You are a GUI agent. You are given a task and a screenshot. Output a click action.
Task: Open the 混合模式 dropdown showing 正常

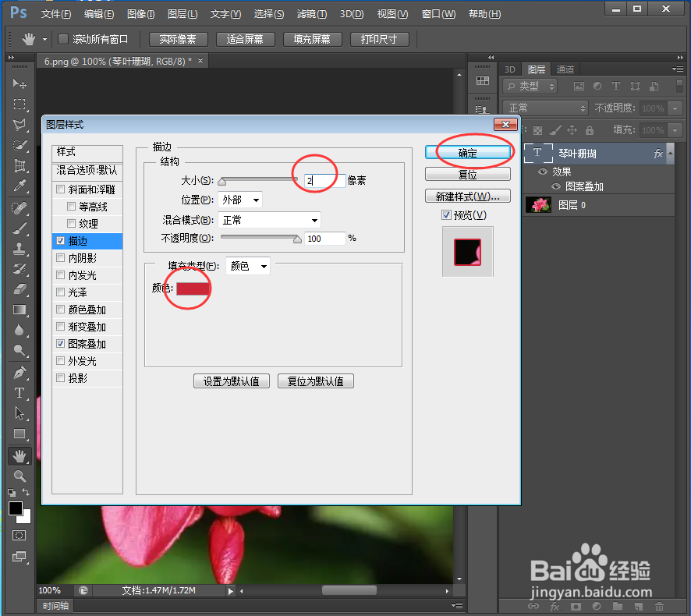coord(269,220)
